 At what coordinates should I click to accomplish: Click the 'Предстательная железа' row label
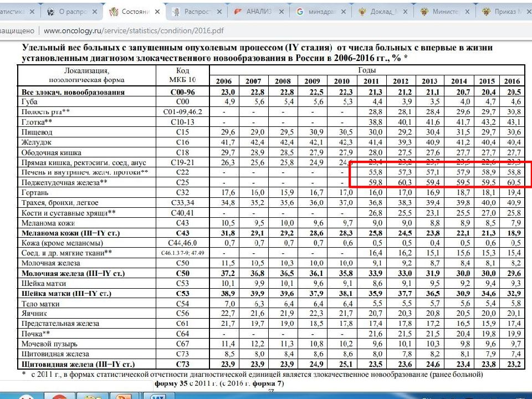coord(60,323)
